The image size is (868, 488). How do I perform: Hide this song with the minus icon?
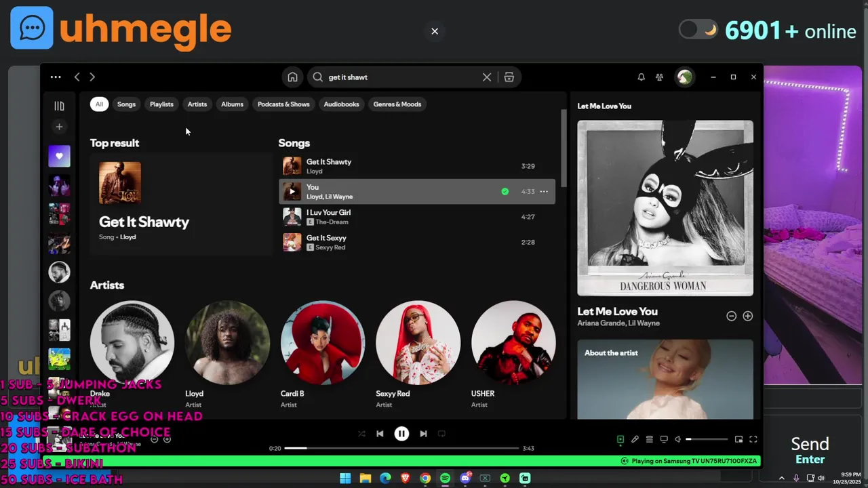pos(731,316)
